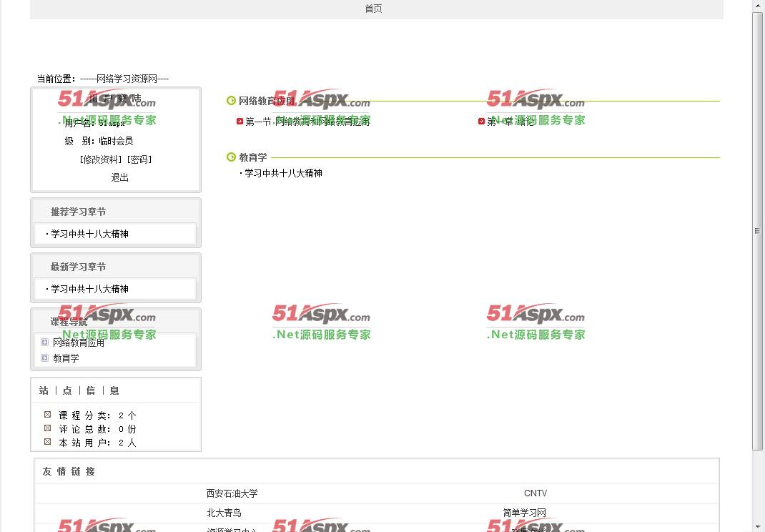This screenshot has height=532, width=765.
Task: Click the box icon beside 课程分类
Action: click(x=47, y=415)
